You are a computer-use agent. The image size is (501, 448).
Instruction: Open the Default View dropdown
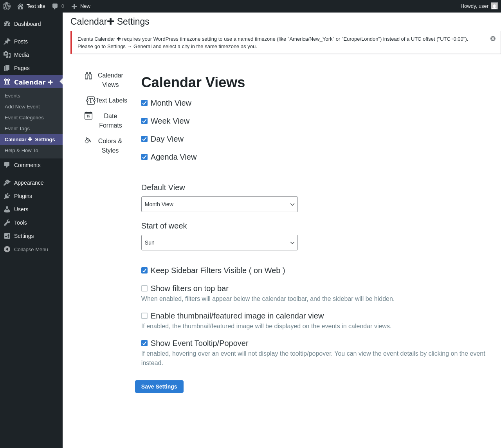tap(219, 204)
